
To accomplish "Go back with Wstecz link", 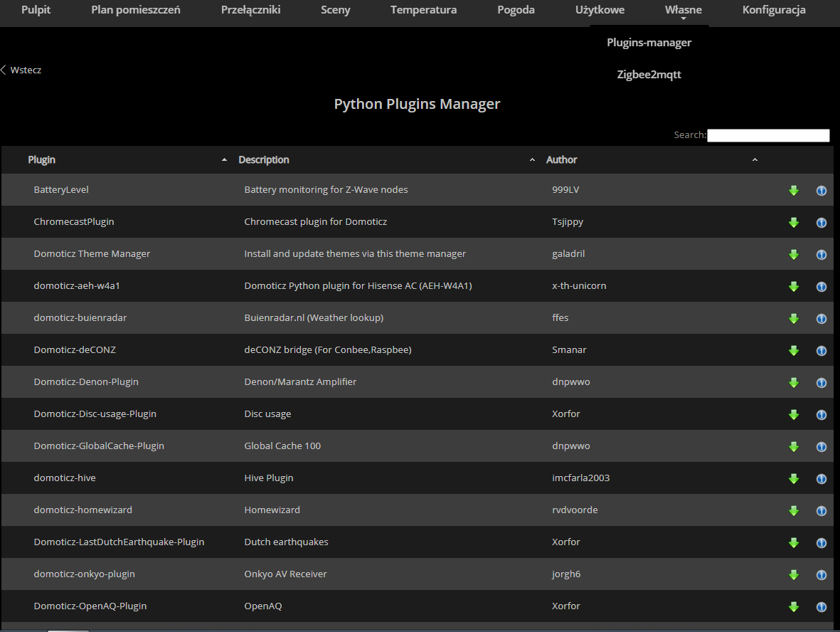I will [21, 70].
